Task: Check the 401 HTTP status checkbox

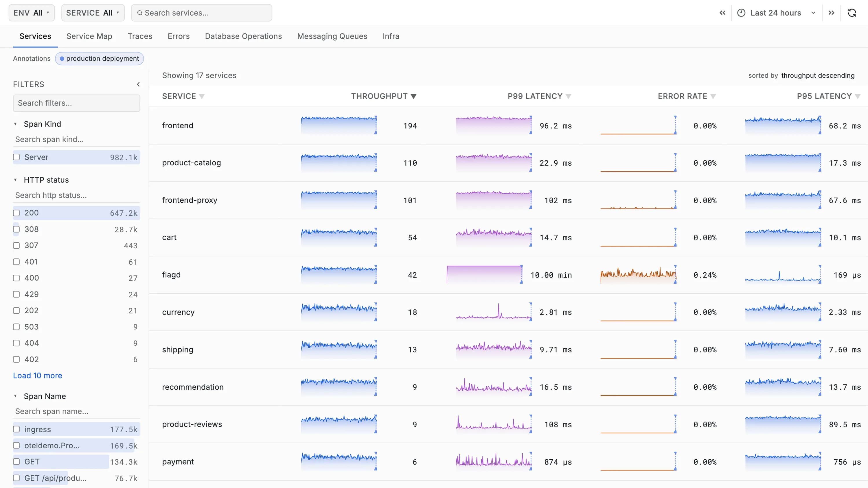Action: coord(16,262)
